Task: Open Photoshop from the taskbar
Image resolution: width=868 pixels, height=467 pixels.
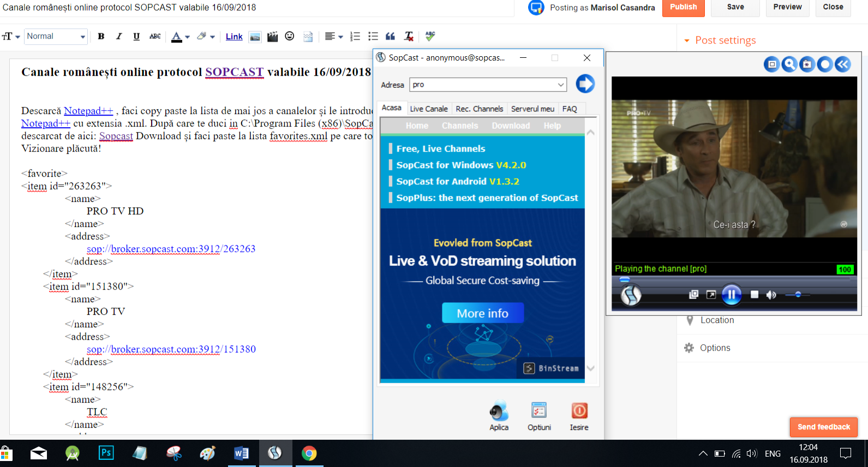Action: [x=106, y=453]
